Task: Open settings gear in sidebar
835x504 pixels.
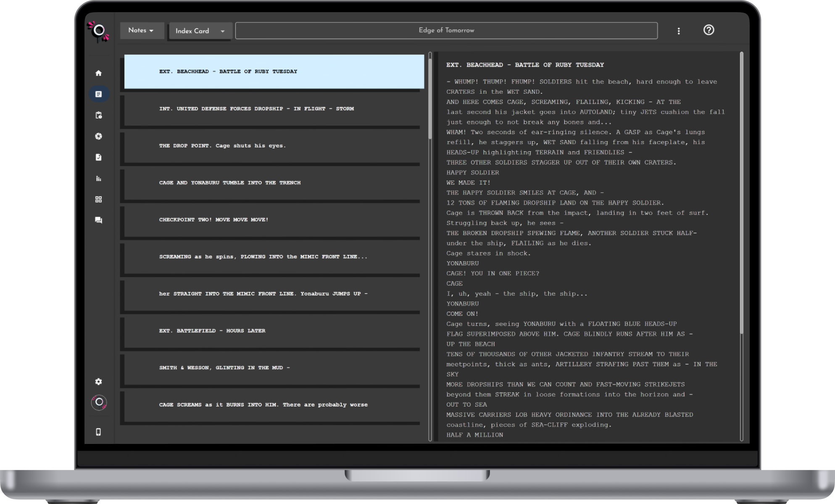Action: 98,381
